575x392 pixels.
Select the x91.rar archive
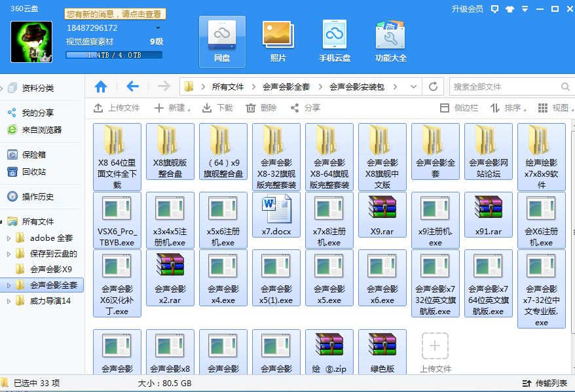click(489, 215)
